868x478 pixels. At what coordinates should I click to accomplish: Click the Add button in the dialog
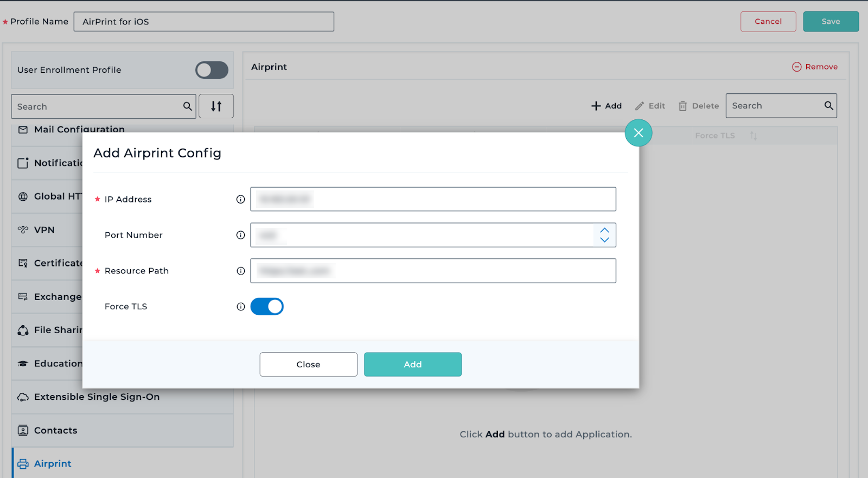coord(413,365)
